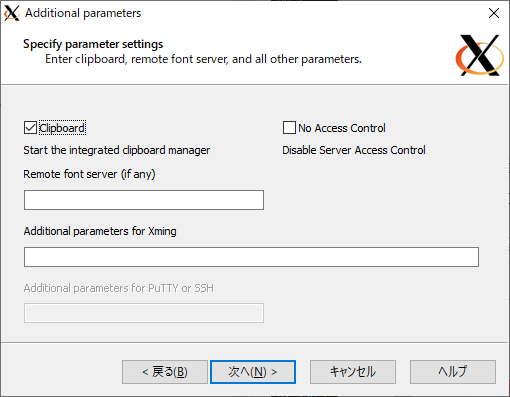Go back with the 戻る(B) button
This screenshot has height=397, width=510.
coord(165,372)
